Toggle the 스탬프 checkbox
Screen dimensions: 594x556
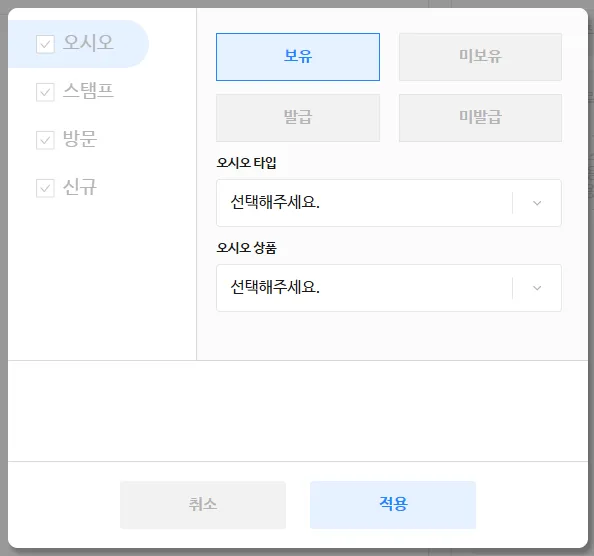(45, 92)
